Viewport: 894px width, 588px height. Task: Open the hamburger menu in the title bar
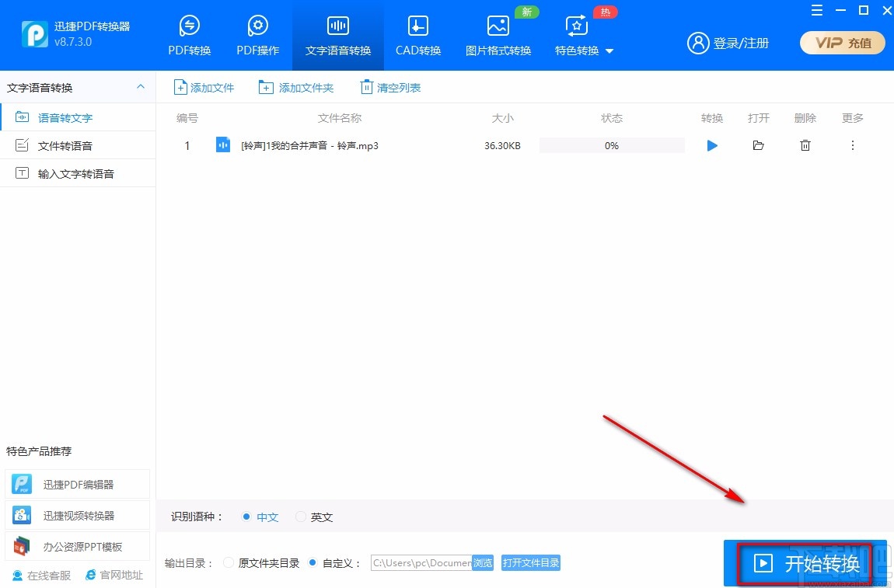tap(816, 11)
